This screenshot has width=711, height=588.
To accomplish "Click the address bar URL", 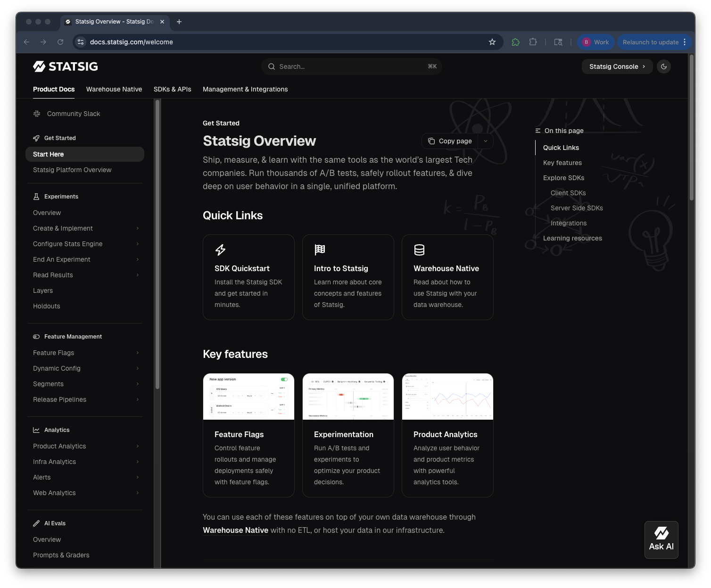I will tap(132, 42).
